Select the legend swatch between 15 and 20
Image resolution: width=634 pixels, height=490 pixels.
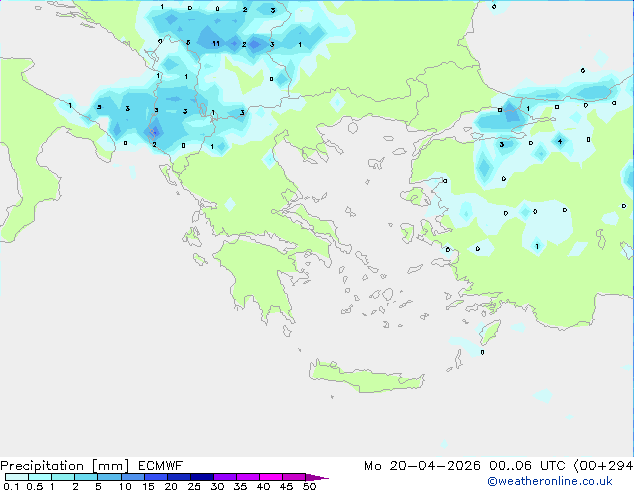(x=156, y=477)
